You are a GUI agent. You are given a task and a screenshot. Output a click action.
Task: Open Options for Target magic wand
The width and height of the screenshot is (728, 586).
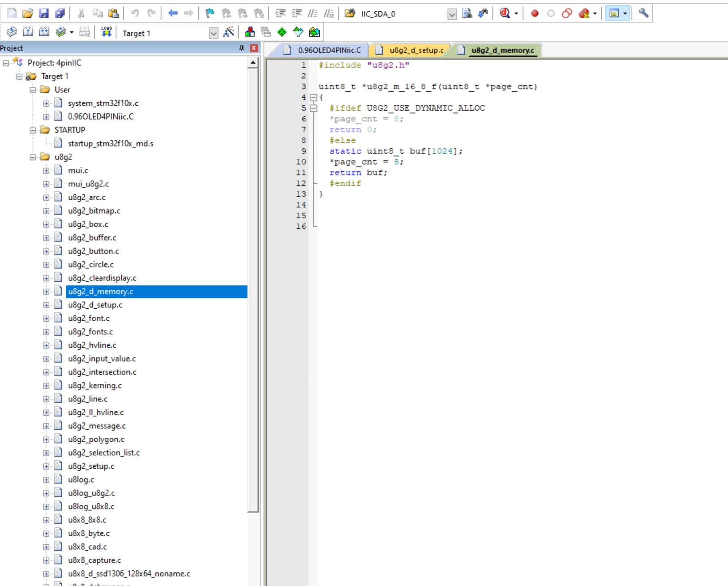[x=229, y=32]
